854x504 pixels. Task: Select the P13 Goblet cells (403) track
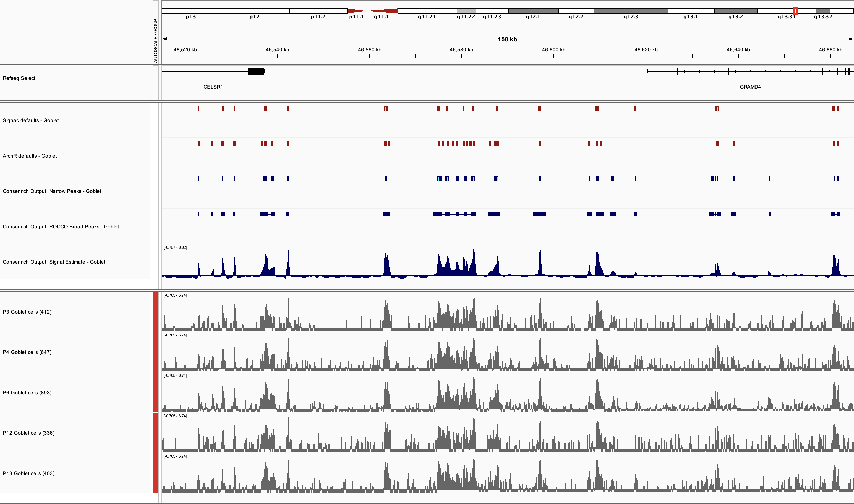(28, 473)
